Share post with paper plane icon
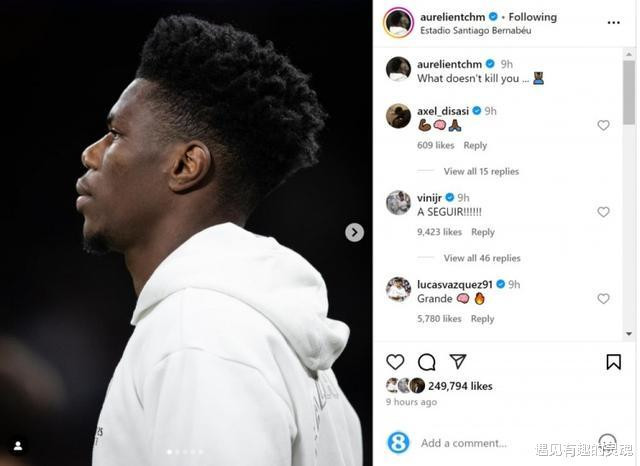This screenshot has width=640, height=466. pos(458,361)
